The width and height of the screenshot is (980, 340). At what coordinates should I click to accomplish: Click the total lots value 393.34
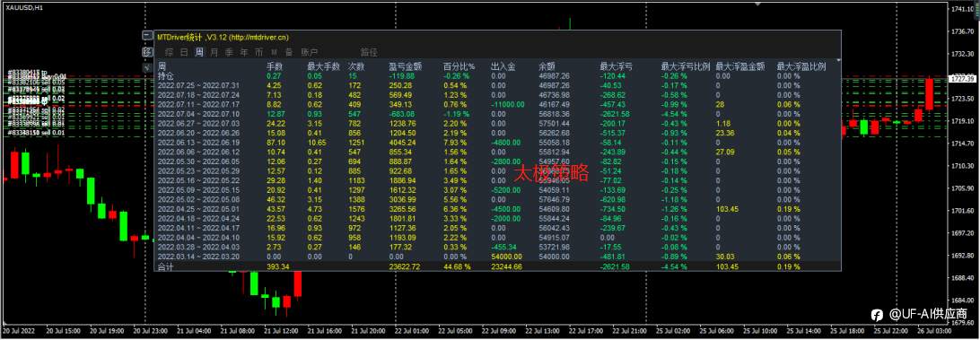(279, 266)
